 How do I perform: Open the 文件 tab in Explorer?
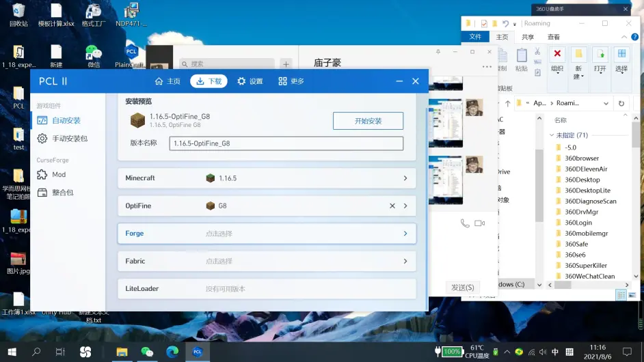(475, 36)
